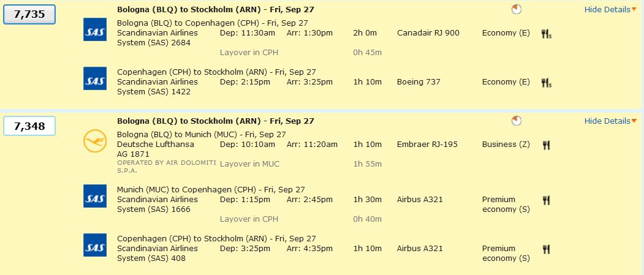Hide details of the 7,348 itinerary

click(x=607, y=121)
